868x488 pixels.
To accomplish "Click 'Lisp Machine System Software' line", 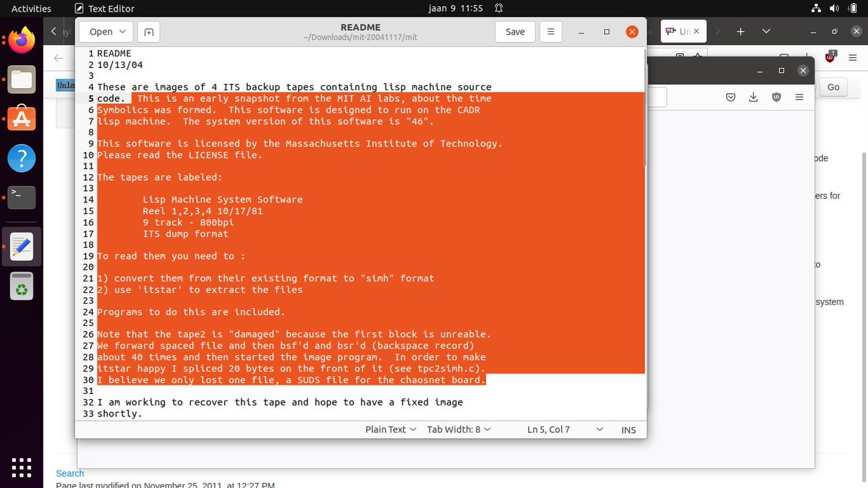I will point(223,200).
